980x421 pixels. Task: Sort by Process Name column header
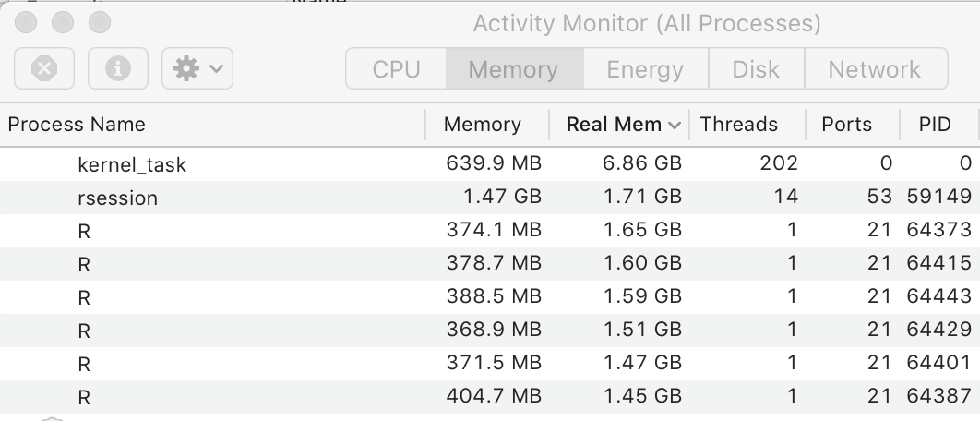[x=77, y=124]
